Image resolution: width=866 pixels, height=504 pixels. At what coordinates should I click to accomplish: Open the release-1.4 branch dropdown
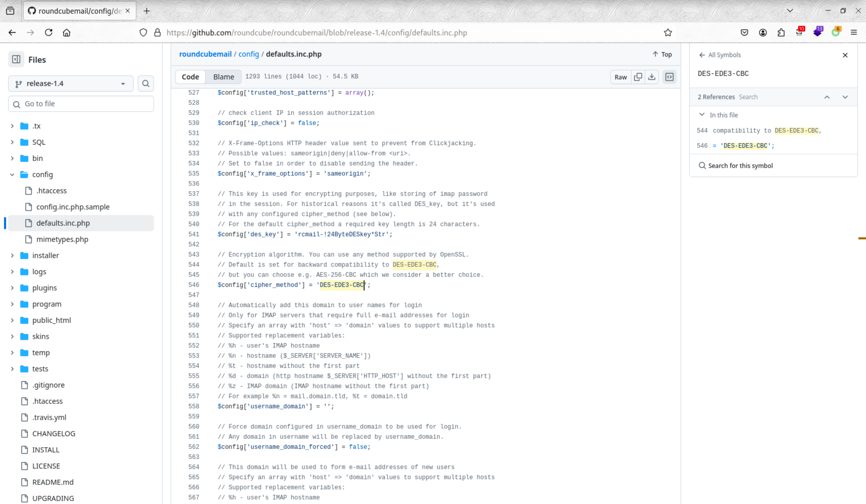(71, 83)
